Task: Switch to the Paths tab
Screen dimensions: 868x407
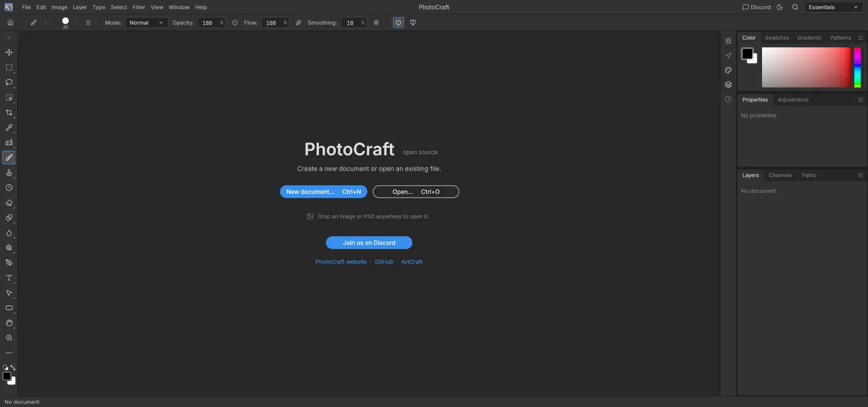Action: coord(808,176)
